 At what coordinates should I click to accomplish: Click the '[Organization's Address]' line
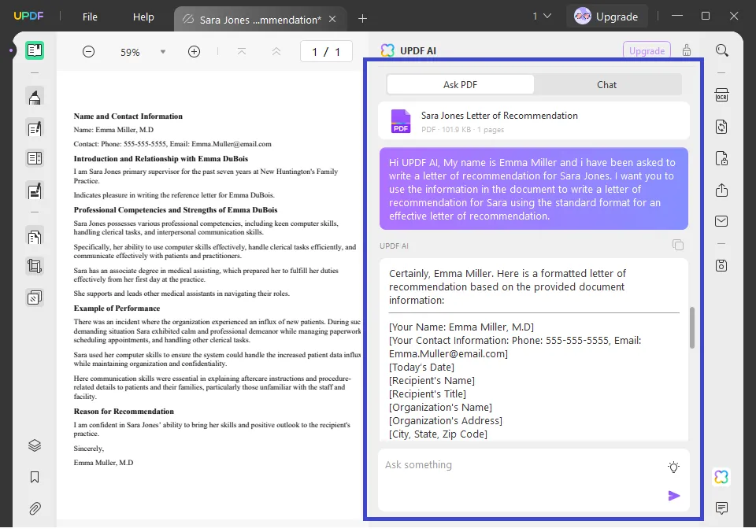pos(446,421)
